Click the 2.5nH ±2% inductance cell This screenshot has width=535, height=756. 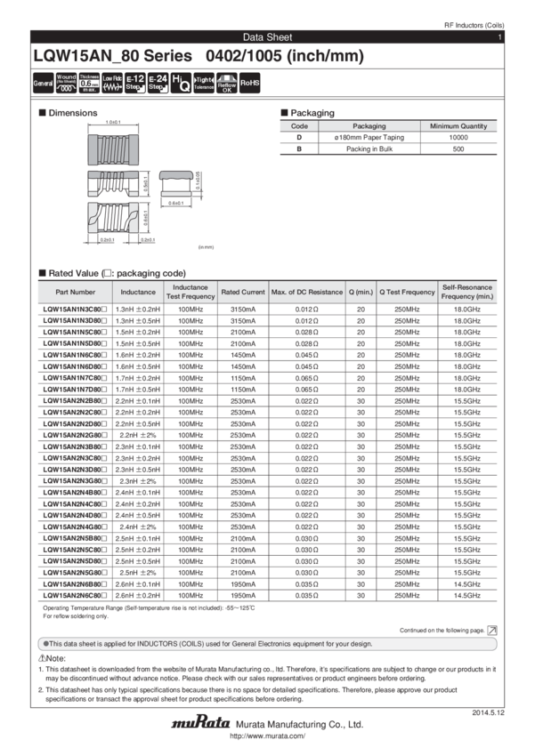click(137, 573)
